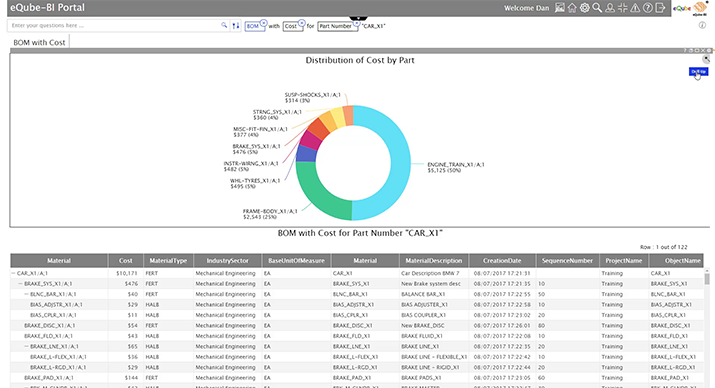Click the ObjectName column header
715x388 pixels.
pyautogui.click(x=676, y=261)
